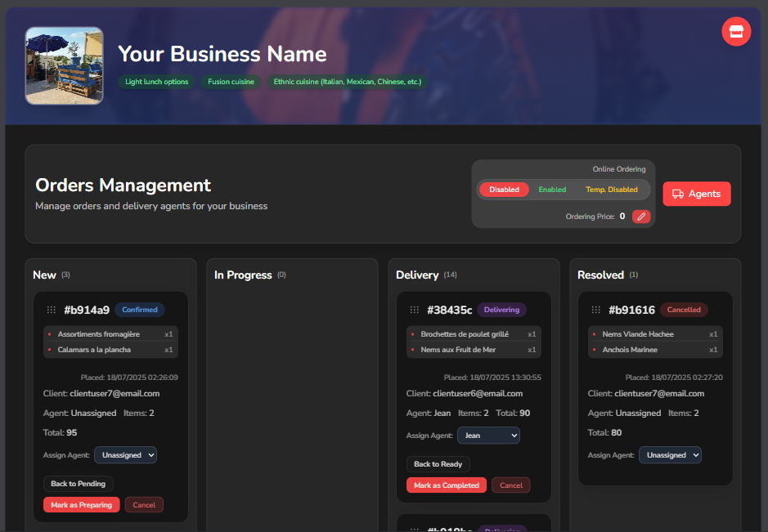Click the Fusion cuisine tag

coord(231,82)
